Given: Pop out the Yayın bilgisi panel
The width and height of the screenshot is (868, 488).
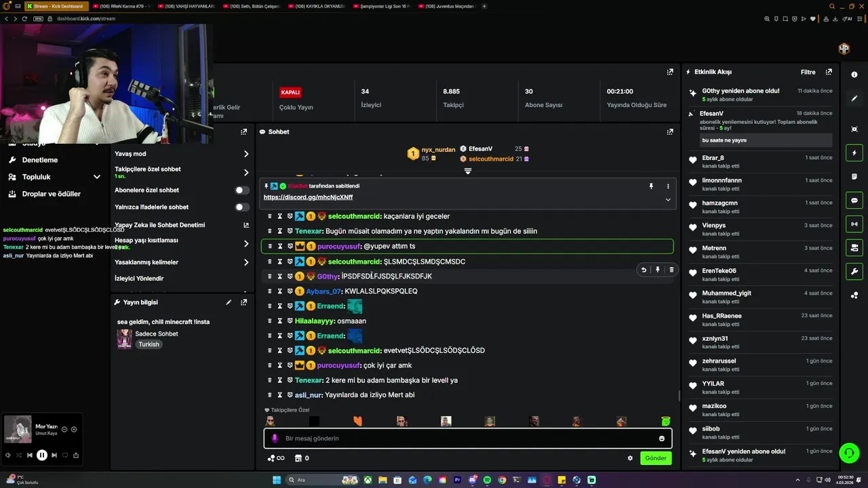Looking at the screenshot, I should point(243,302).
